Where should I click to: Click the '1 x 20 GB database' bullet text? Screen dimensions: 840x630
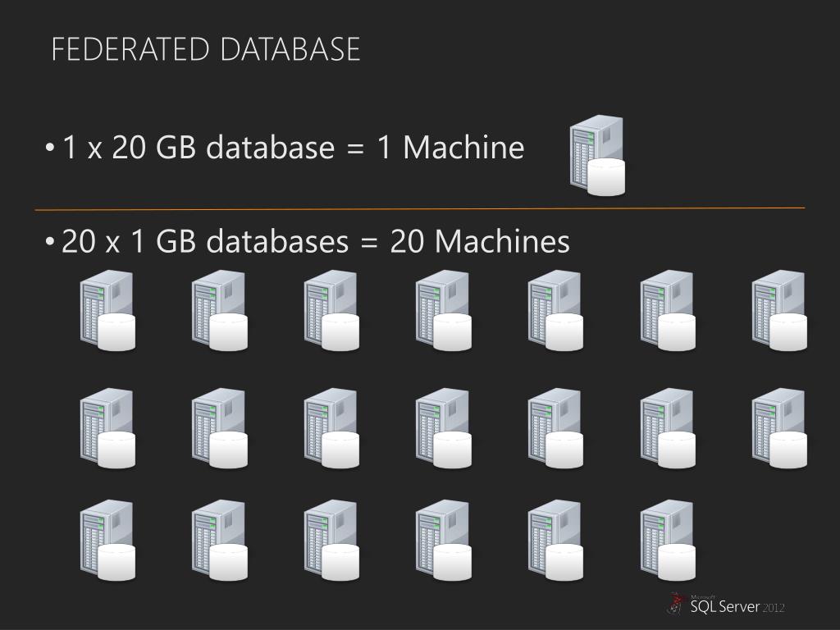click(199, 147)
